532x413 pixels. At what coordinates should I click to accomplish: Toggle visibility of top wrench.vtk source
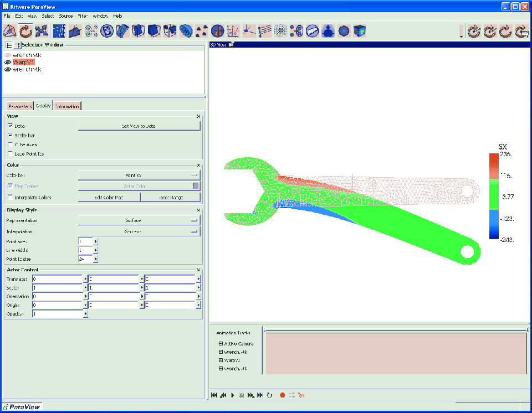[8, 55]
